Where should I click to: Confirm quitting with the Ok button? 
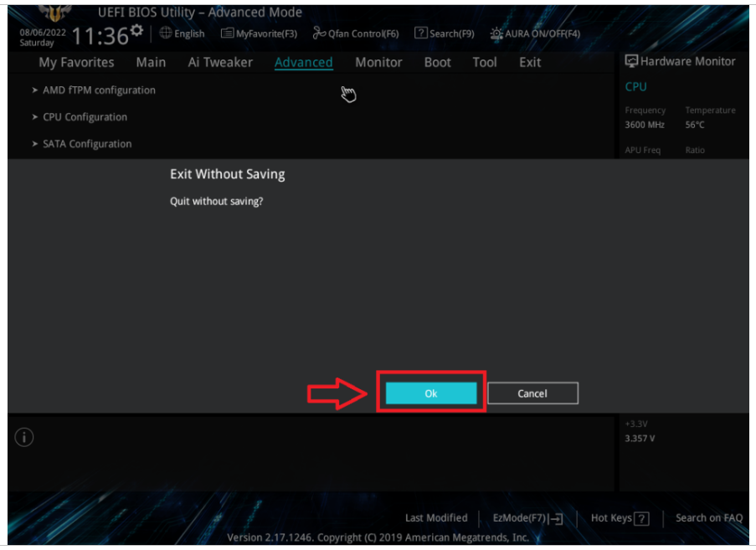pyautogui.click(x=431, y=393)
